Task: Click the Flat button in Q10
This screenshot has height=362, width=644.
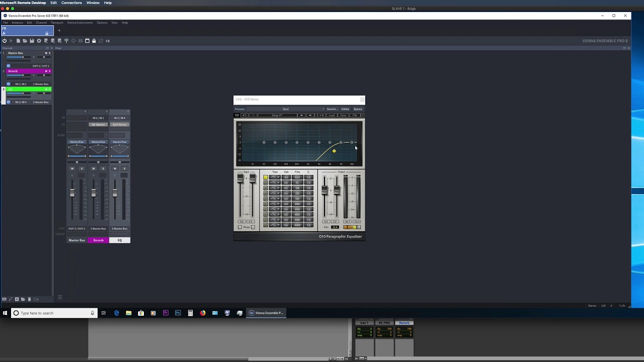Action: tap(355, 115)
